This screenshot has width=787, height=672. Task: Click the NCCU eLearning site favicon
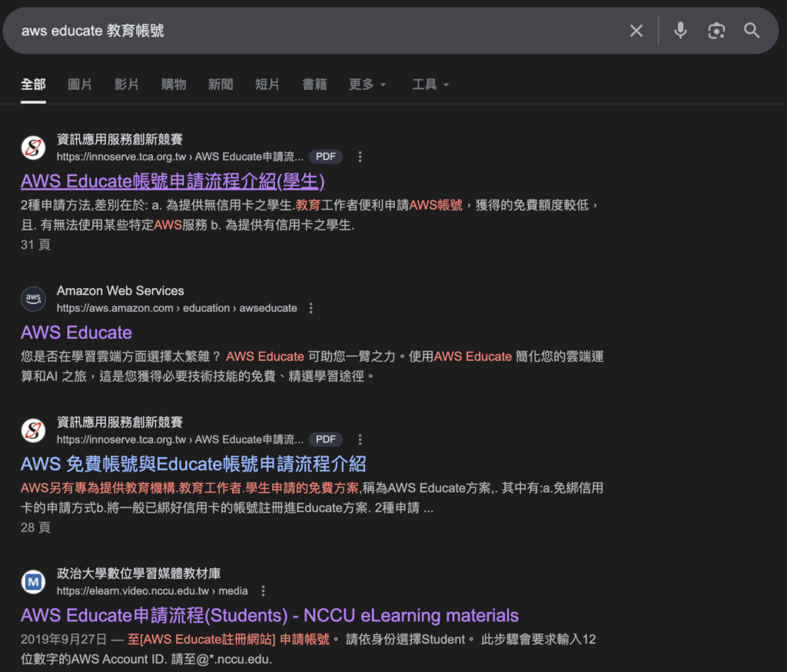pyautogui.click(x=34, y=581)
